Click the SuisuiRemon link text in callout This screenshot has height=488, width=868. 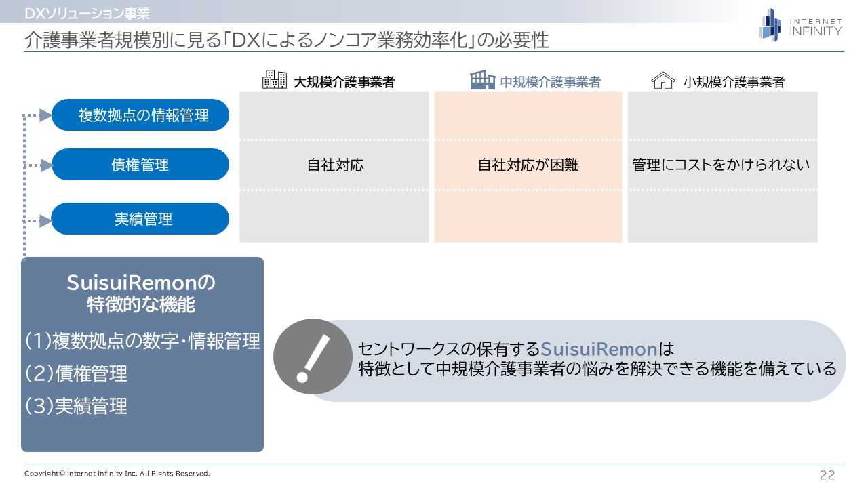coord(599,349)
